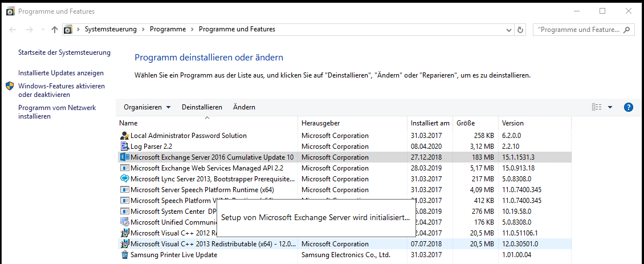Open help with the question mark icon
Viewport: 644px width, 264px height.
tap(629, 107)
